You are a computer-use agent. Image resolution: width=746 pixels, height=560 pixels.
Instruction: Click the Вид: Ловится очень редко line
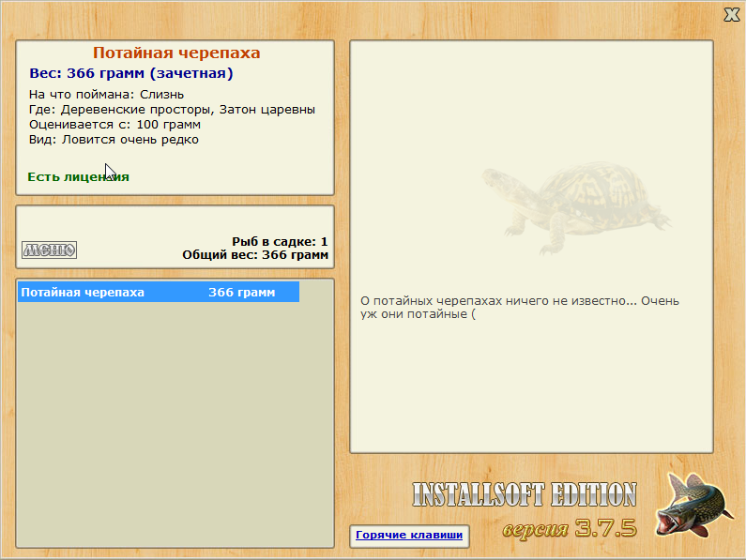click(x=114, y=140)
